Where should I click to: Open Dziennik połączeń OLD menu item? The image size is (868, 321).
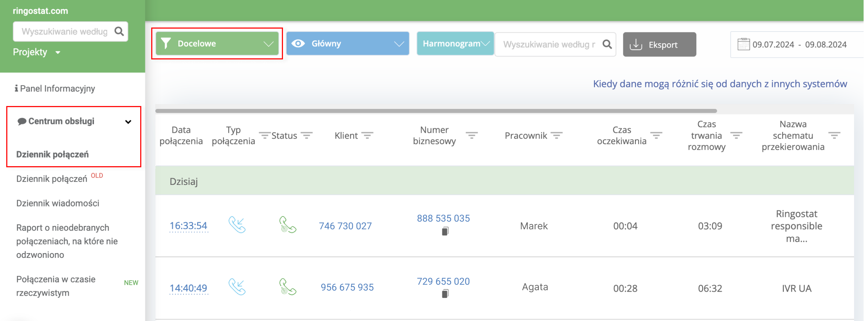[59, 178]
